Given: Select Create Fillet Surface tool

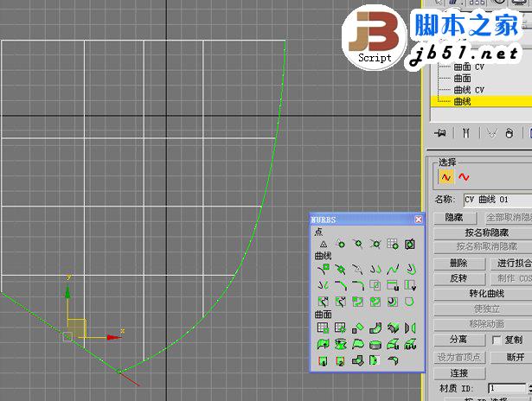Looking at the screenshot, I should [393, 360].
